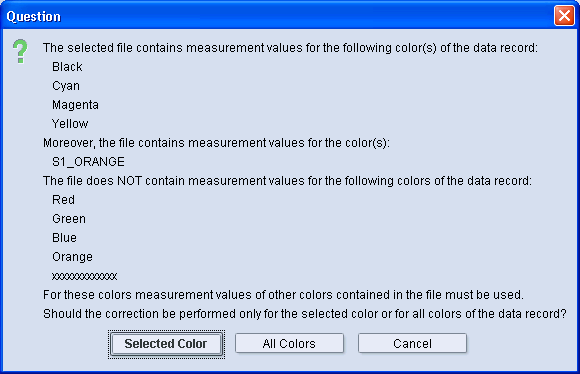Image resolution: width=580 pixels, height=374 pixels.
Task: Click the S1_ORANGE color name
Action: click(88, 162)
